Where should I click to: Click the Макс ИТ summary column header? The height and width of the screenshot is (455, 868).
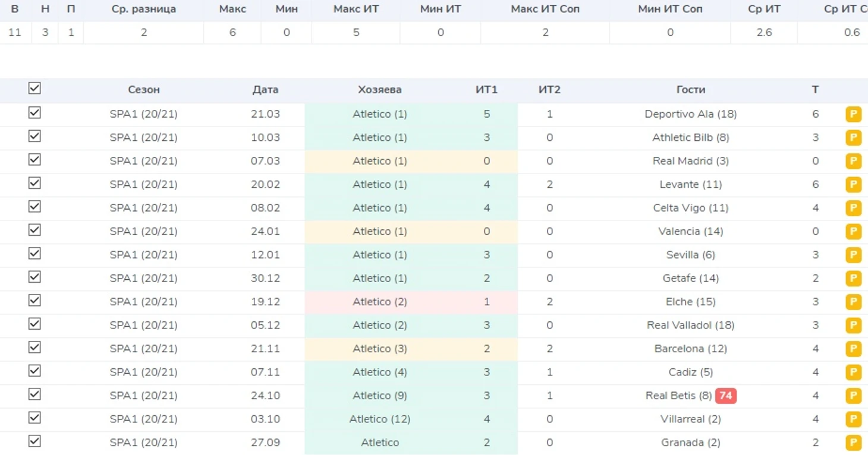356,10
